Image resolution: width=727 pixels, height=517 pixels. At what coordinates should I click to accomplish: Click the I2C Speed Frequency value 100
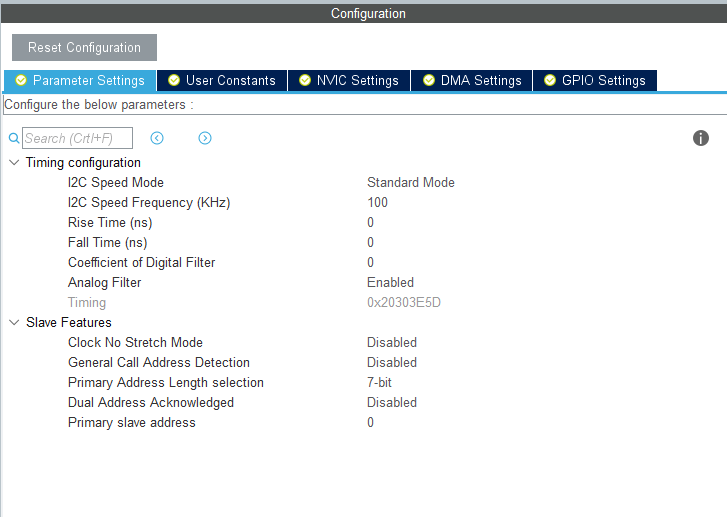coord(377,203)
